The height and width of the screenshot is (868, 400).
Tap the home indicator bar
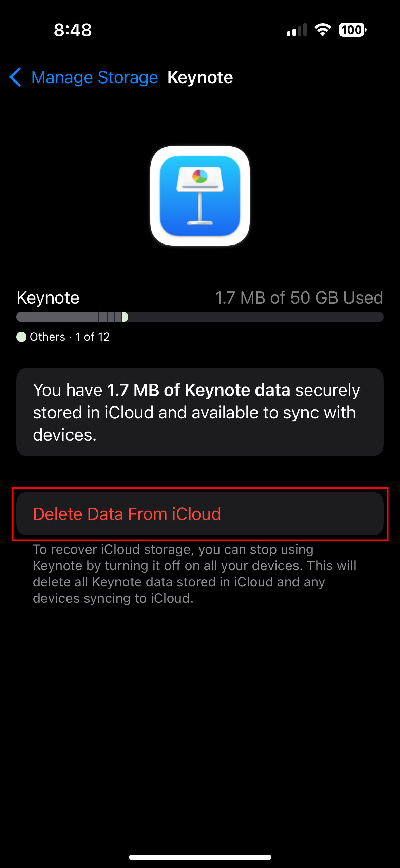(200, 857)
